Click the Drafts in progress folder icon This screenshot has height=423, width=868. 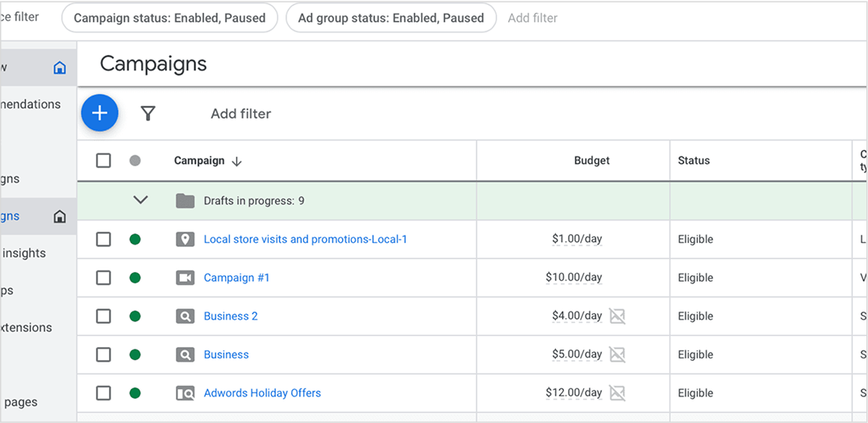point(186,201)
